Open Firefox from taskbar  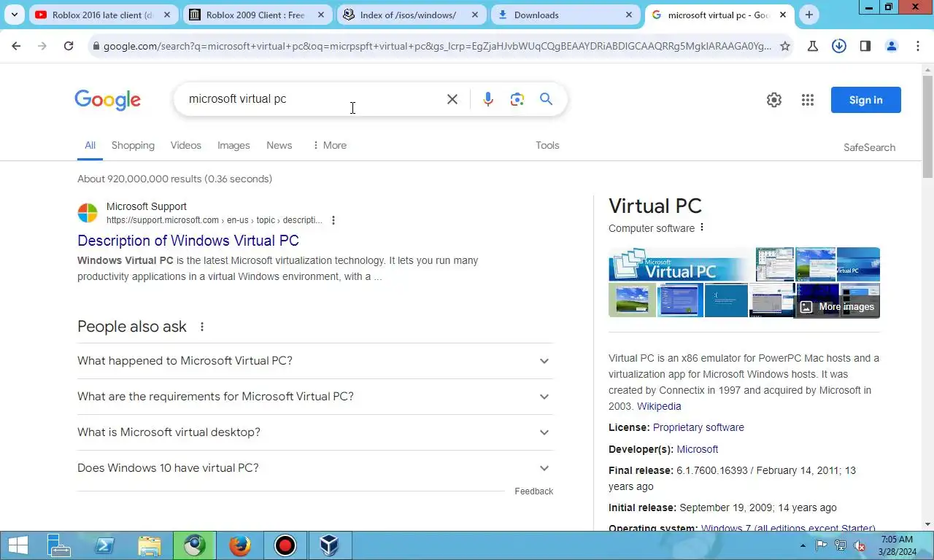239,545
